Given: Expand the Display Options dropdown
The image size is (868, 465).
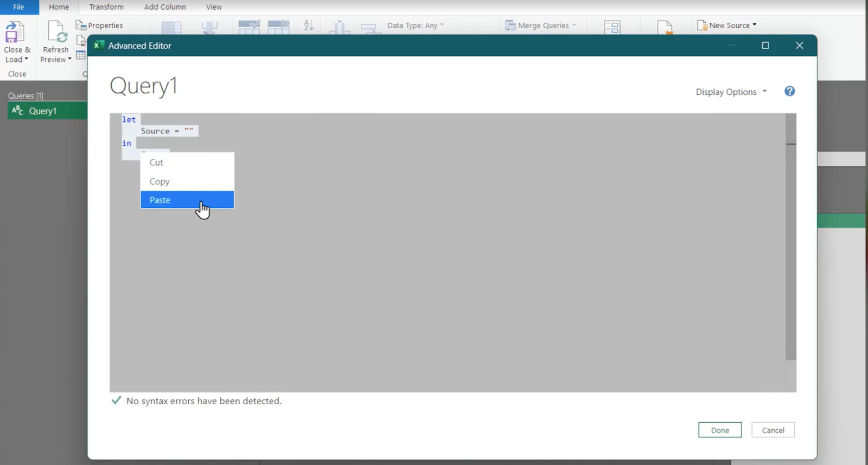Looking at the screenshot, I should (x=731, y=92).
